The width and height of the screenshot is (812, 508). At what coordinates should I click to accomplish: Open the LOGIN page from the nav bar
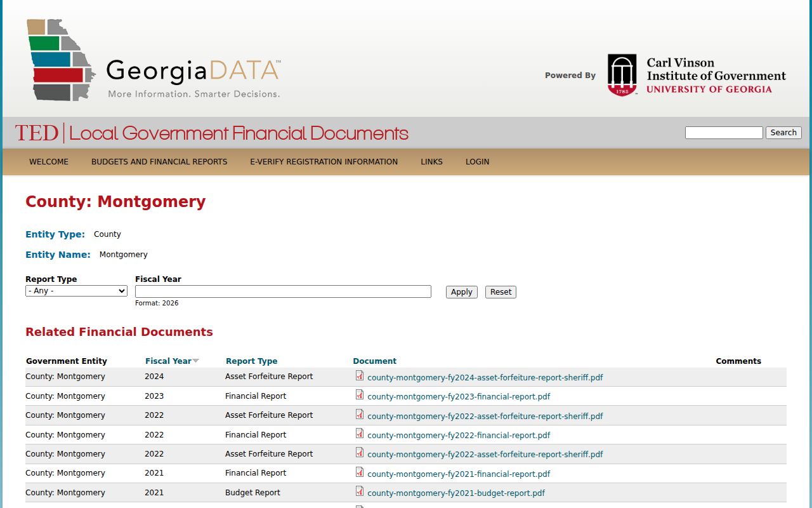pos(477,162)
